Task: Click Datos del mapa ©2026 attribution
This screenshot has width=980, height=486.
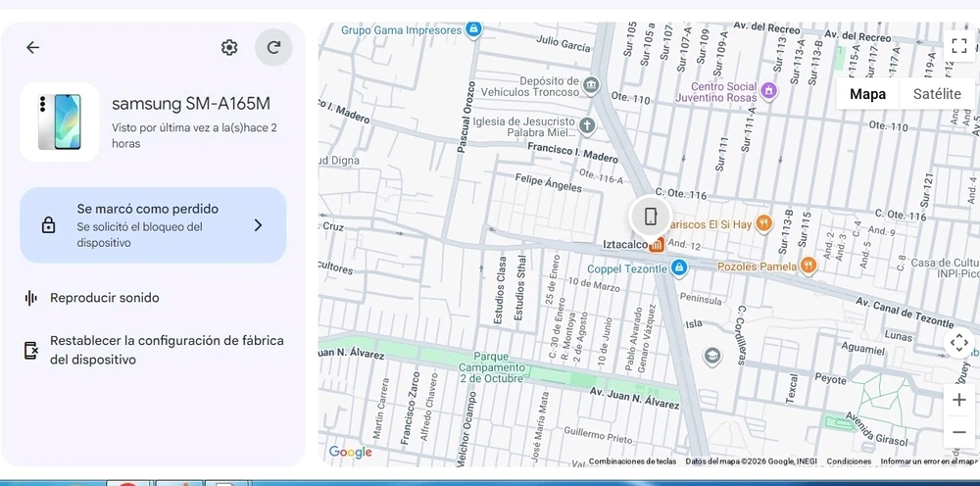Action: [x=751, y=462]
